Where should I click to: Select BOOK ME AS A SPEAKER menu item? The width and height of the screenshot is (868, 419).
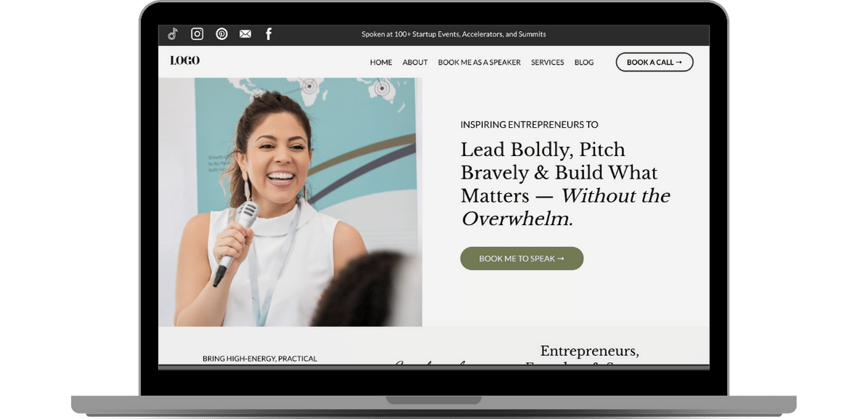click(479, 62)
